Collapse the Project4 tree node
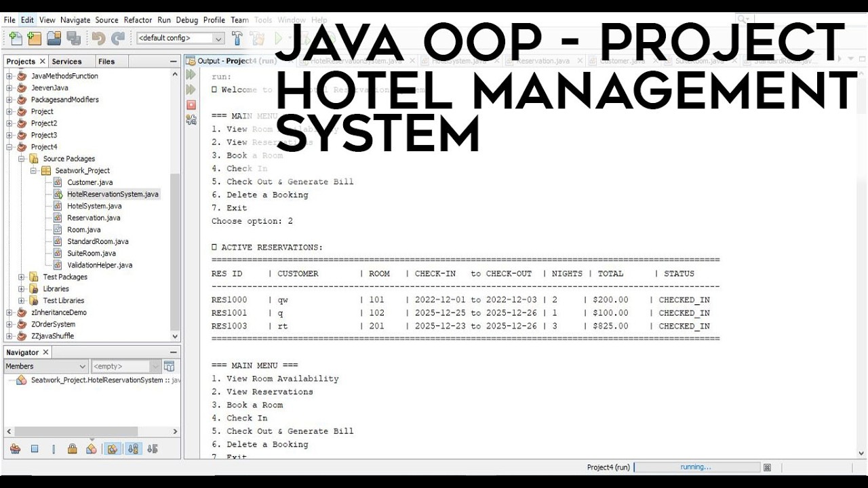 pyautogui.click(x=10, y=147)
